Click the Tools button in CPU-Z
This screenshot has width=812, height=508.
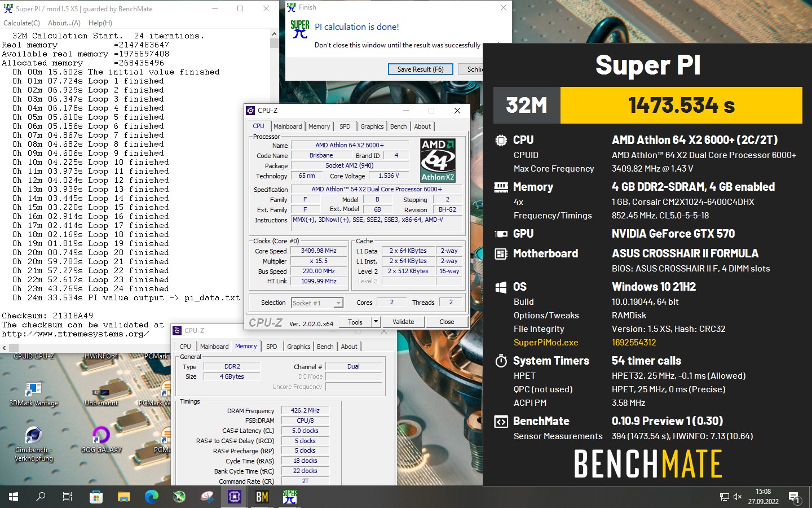click(x=355, y=322)
